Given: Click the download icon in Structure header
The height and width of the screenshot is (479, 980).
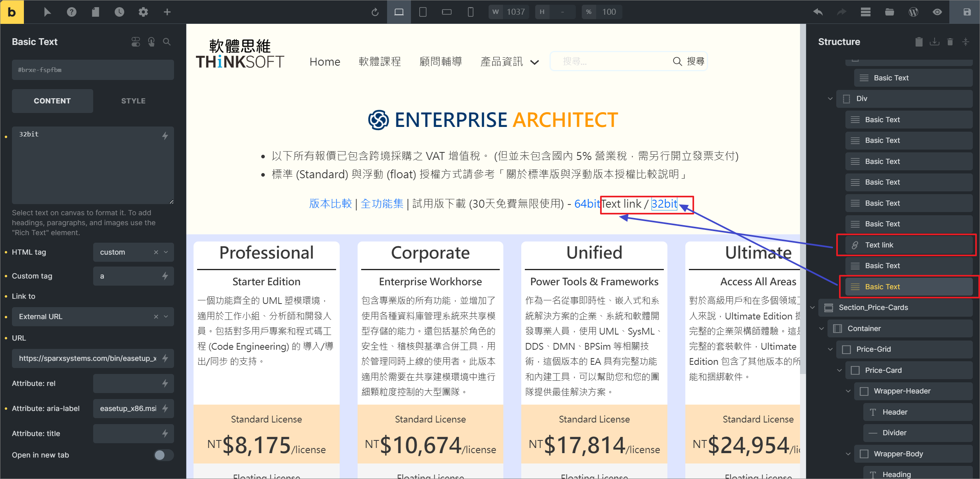Looking at the screenshot, I should point(935,42).
